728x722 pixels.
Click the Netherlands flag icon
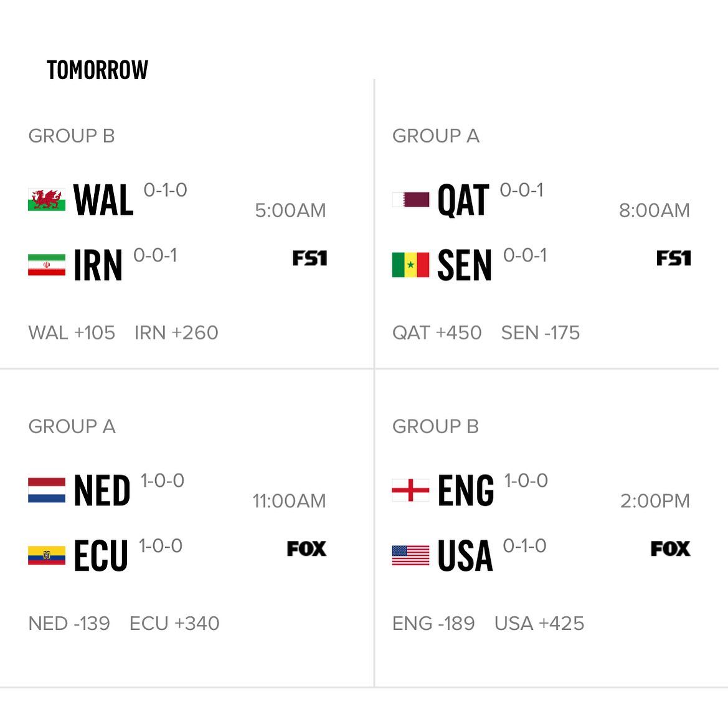[x=47, y=490]
